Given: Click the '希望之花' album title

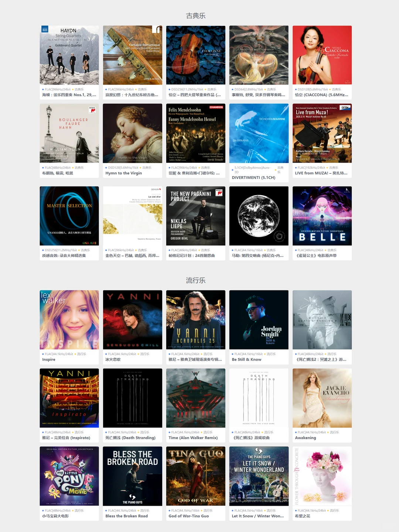Looking at the screenshot, I should tap(303, 516).
